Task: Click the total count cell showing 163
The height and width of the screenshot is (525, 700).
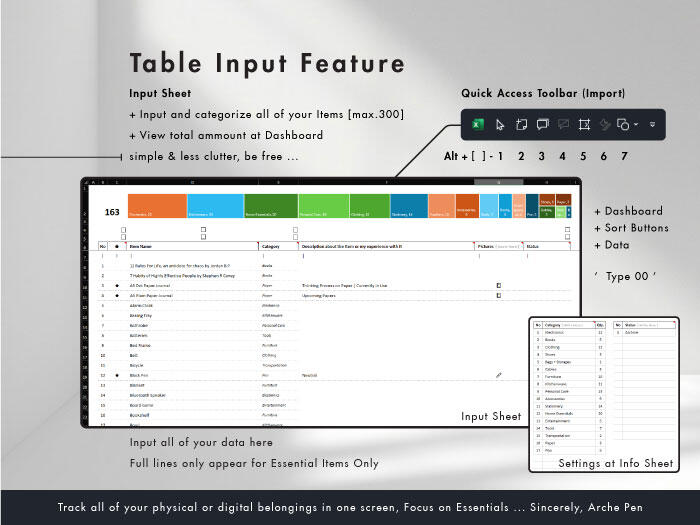Action: [112, 212]
